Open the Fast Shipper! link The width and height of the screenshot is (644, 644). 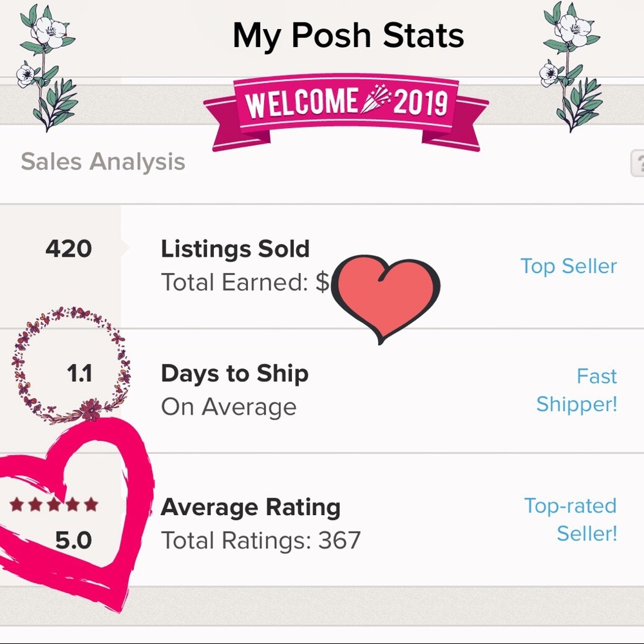tap(577, 390)
